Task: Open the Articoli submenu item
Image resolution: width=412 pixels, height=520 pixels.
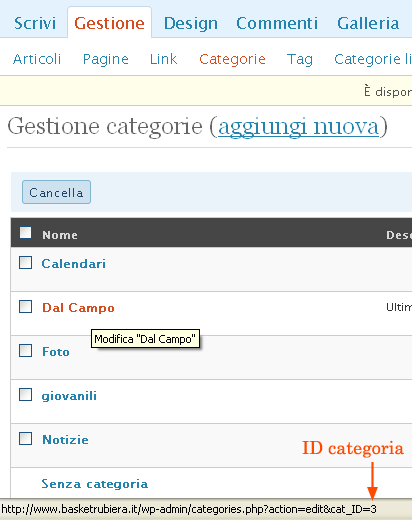Action: (x=37, y=59)
